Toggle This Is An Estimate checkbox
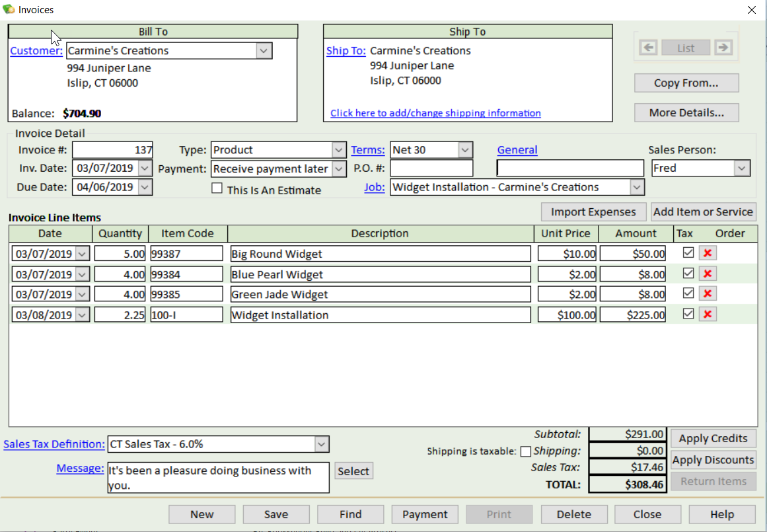 (217, 189)
